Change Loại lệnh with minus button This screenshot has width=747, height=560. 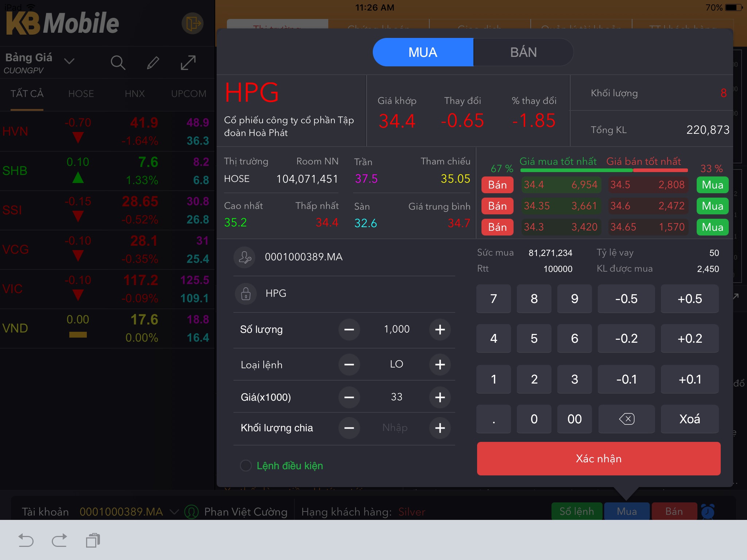[x=349, y=365]
